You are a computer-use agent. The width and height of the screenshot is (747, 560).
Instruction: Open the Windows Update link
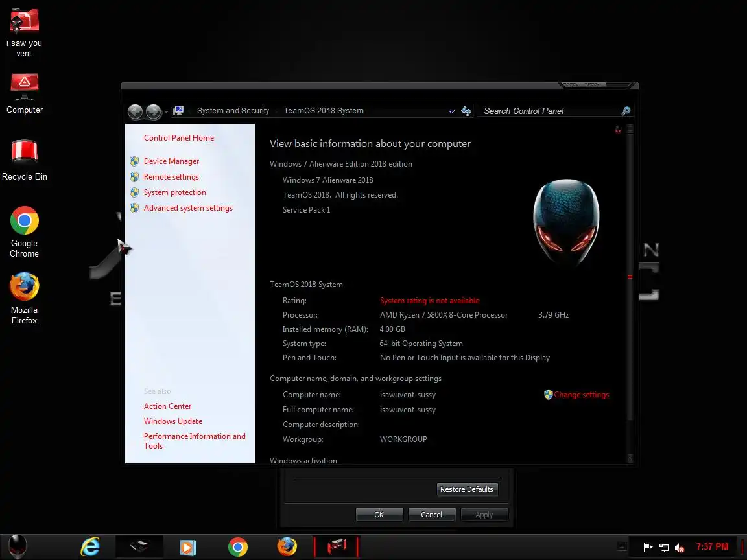[x=173, y=421]
